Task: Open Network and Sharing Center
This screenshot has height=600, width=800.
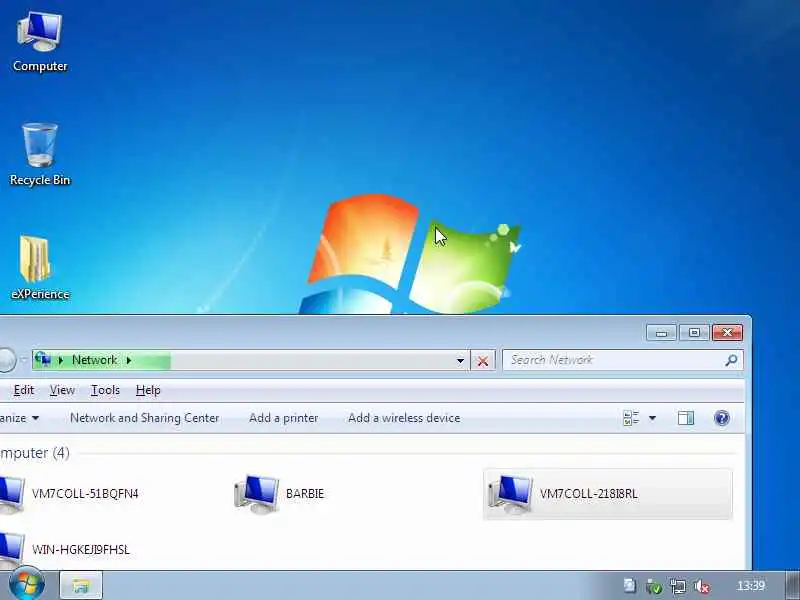Action: tap(144, 418)
